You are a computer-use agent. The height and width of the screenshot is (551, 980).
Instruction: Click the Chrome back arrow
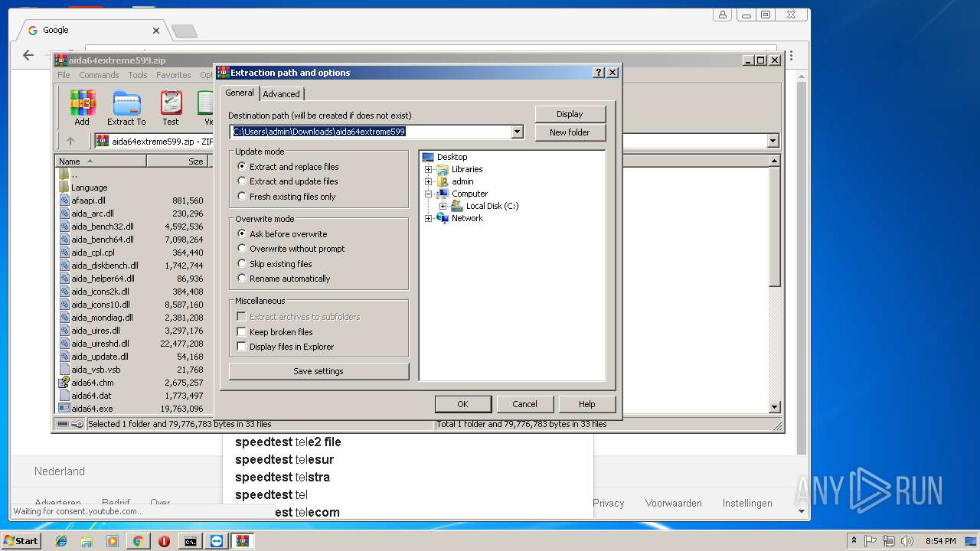click(28, 55)
